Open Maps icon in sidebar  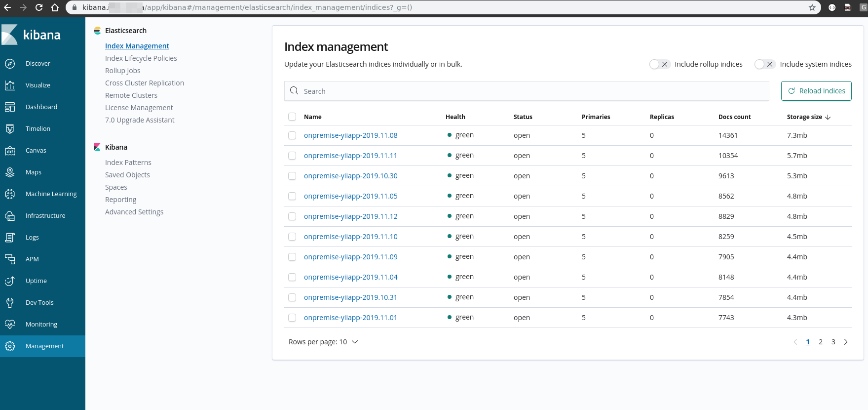(x=9, y=172)
